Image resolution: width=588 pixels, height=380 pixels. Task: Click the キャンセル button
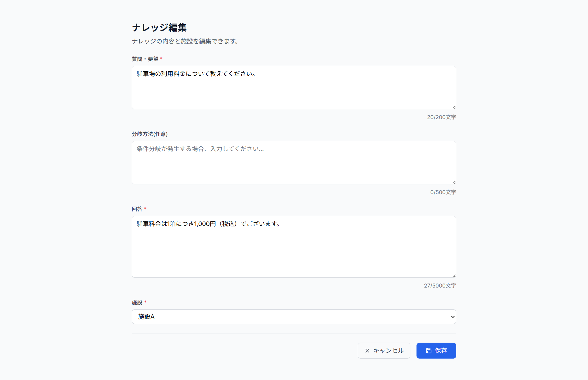tap(384, 351)
